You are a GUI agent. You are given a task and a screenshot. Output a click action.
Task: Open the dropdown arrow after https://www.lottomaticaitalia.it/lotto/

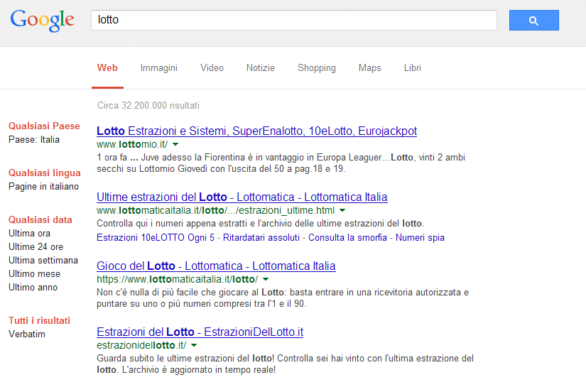266,279
